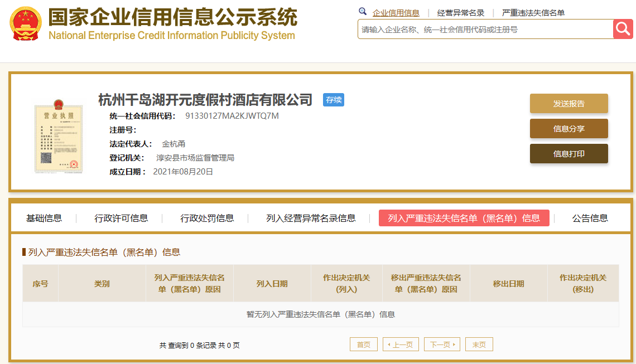Image resolution: width=636 pixels, height=364 pixels.
Task: Jump to last page with 末页
Action: (x=479, y=344)
